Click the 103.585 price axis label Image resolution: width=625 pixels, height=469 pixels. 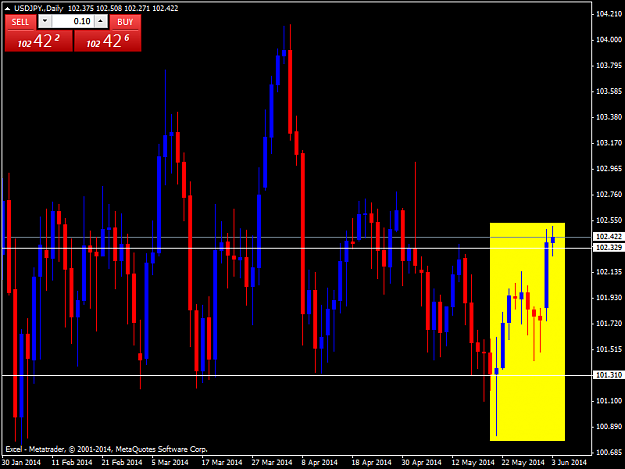[609, 92]
